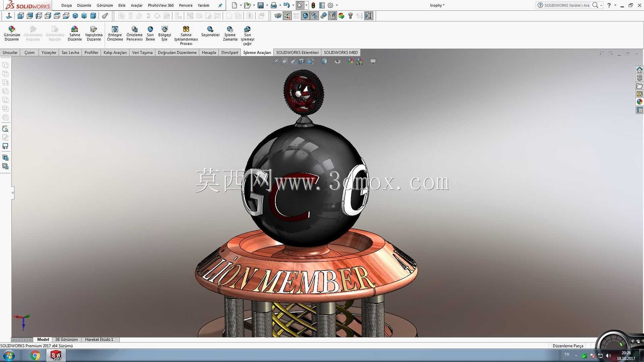
Task: Click the Apply Scene icon in viewport toolbar
Action: tap(360, 61)
